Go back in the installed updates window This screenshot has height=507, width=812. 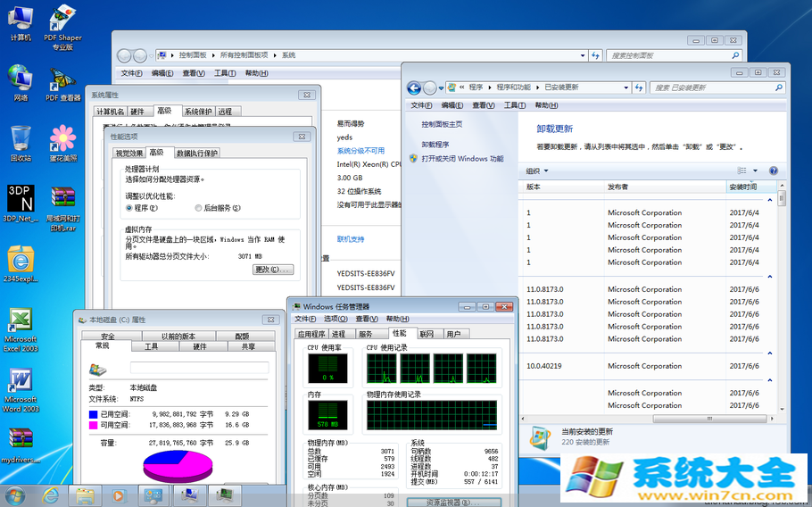(414, 88)
